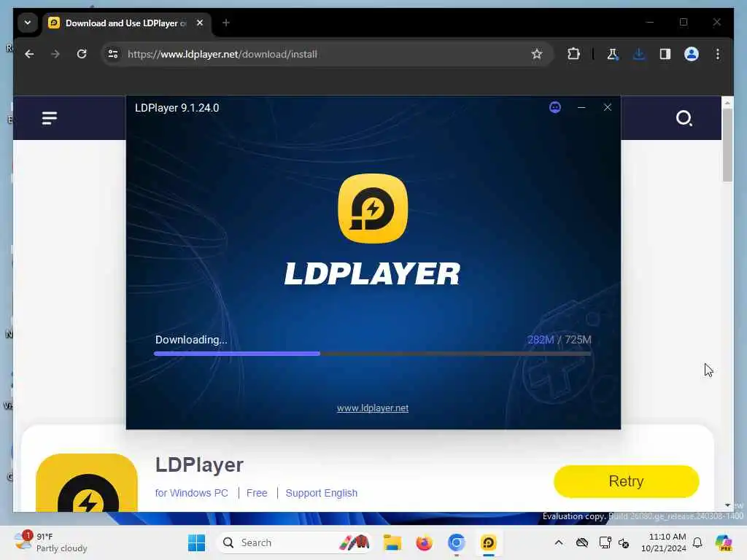Show browser downloads list
The image size is (747, 560).
(639, 54)
